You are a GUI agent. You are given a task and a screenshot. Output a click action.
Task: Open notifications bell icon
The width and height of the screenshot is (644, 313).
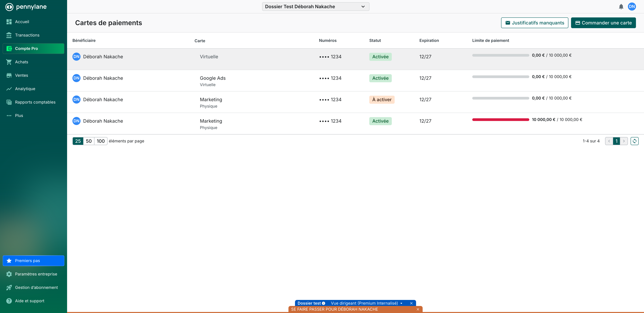(x=621, y=7)
